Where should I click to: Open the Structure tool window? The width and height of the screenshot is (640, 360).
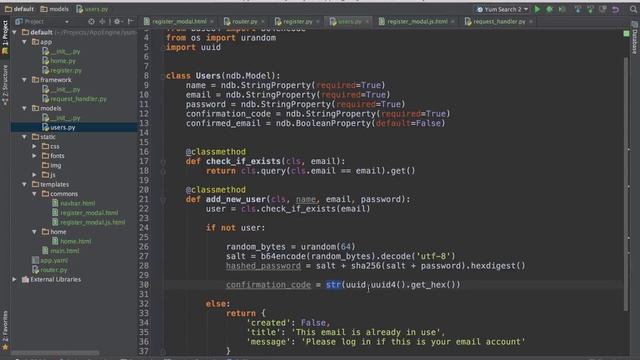coord(5,85)
